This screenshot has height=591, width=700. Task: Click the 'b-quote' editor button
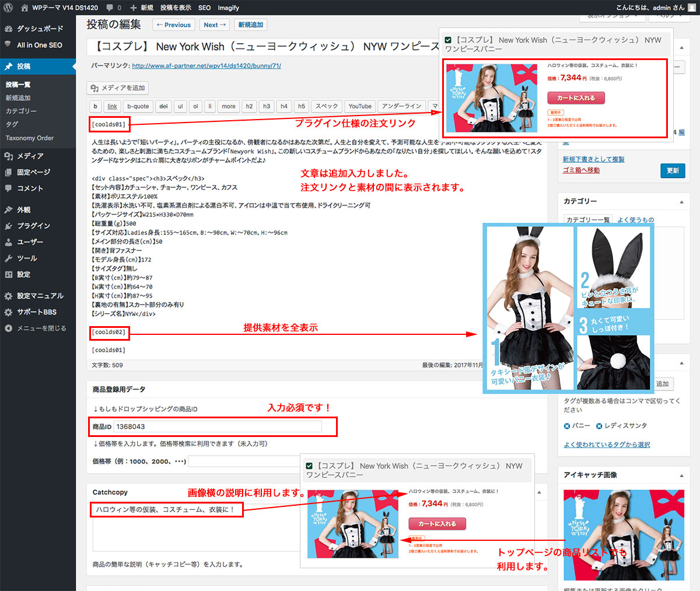(138, 106)
